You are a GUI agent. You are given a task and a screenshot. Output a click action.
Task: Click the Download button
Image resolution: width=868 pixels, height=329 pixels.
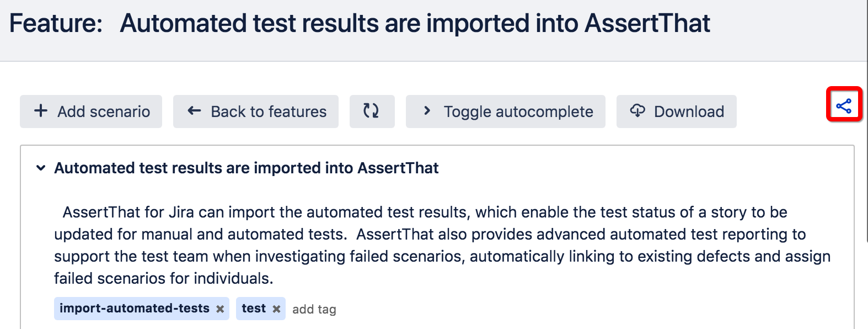(x=677, y=111)
